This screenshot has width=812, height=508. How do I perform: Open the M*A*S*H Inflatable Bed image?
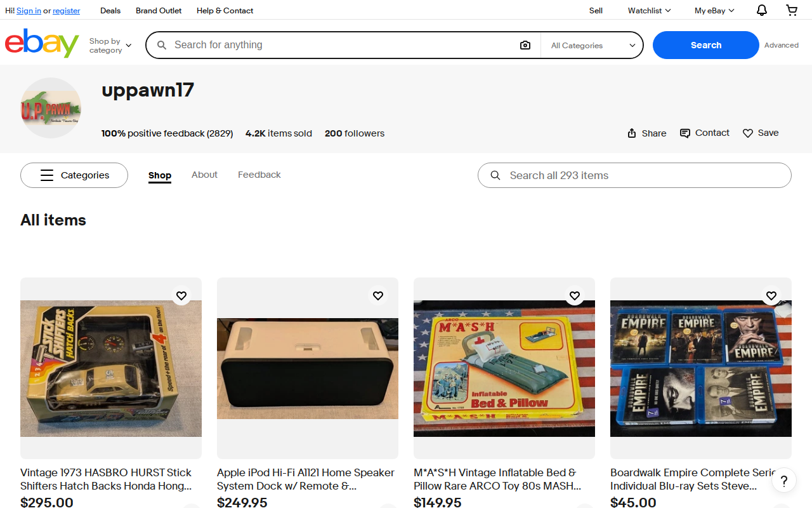[x=504, y=368]
